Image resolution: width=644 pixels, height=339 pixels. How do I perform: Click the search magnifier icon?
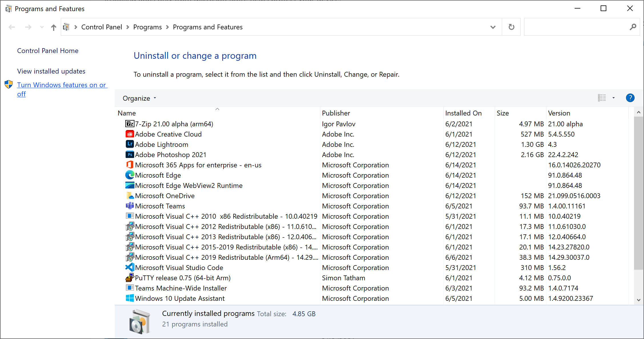[x=633, y=27]
